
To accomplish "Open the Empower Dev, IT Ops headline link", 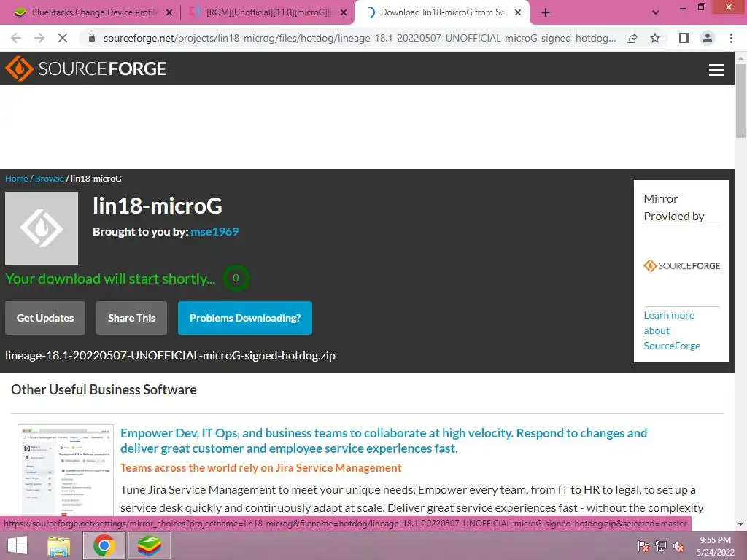I will 384,440.
